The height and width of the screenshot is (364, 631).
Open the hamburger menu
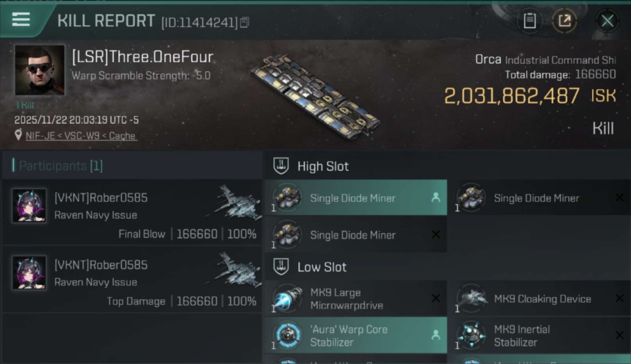coord(21,20)
